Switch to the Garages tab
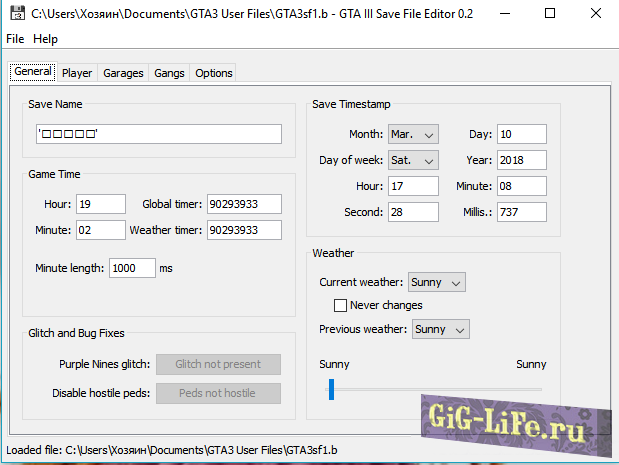The height and width of the screenshot is (465, 619). coord(123,73)
